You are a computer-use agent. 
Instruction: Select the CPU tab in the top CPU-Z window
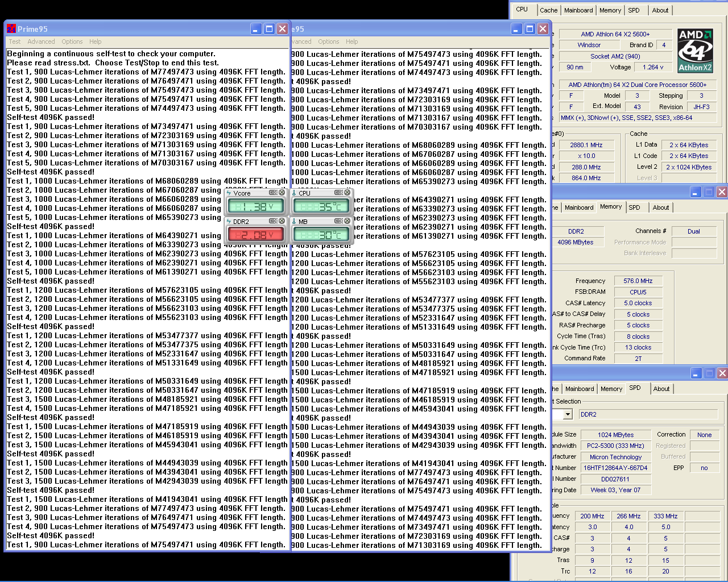pos(522,9)
